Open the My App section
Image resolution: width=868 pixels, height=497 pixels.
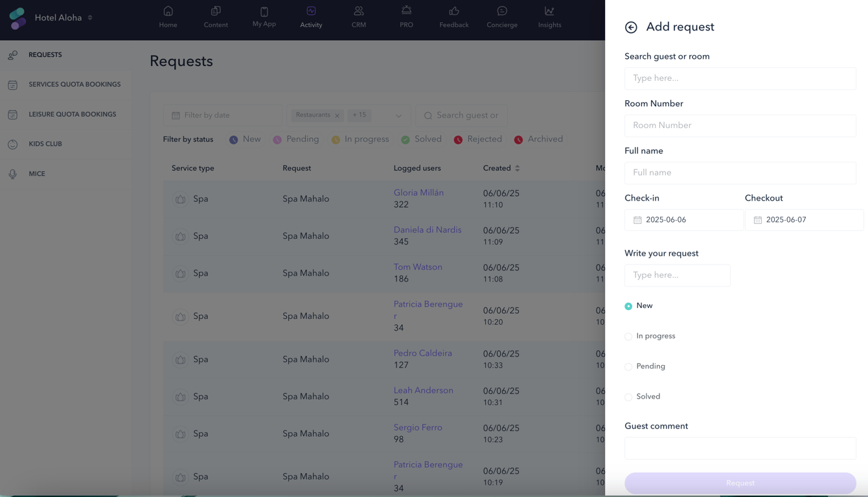[264, 12]
